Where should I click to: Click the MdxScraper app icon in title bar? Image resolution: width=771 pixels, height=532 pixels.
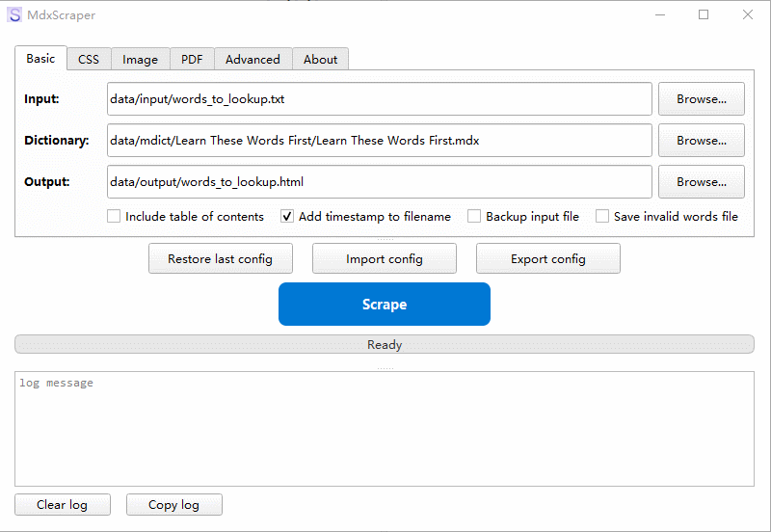tap(14, 15)
